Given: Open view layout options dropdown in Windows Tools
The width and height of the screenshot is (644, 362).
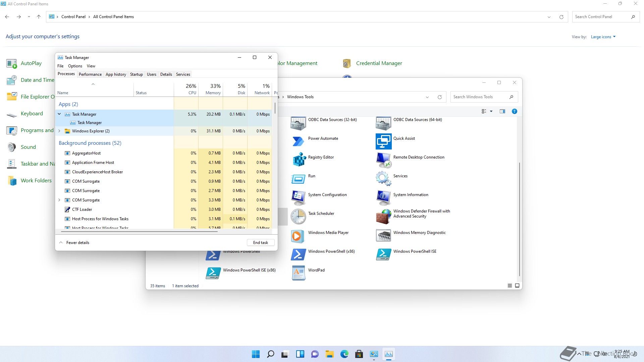Looking at the screenshot, I should tap(491, 111).
